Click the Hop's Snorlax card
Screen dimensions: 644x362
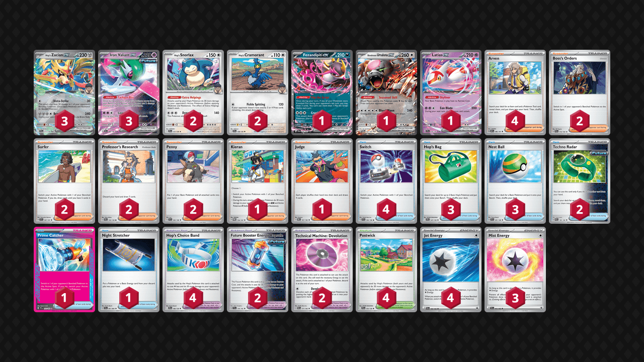193,93
